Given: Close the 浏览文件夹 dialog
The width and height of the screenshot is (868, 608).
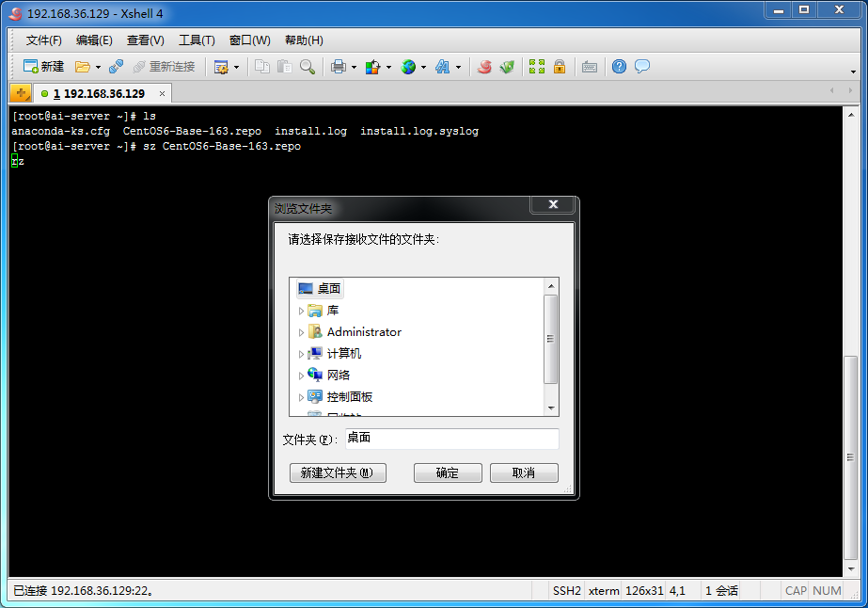Looking at the screenshot, I should click(x=552, y=204).
